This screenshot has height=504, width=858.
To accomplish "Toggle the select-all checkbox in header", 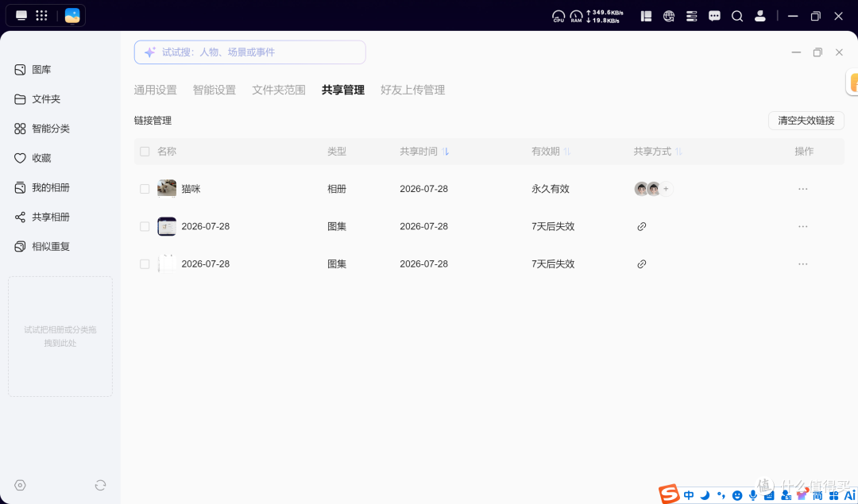I will click(x=145, y=152).
